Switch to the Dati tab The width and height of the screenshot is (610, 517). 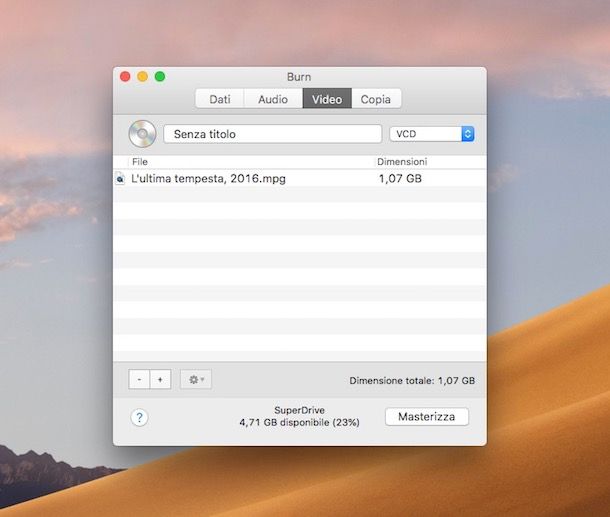point(220,99)
